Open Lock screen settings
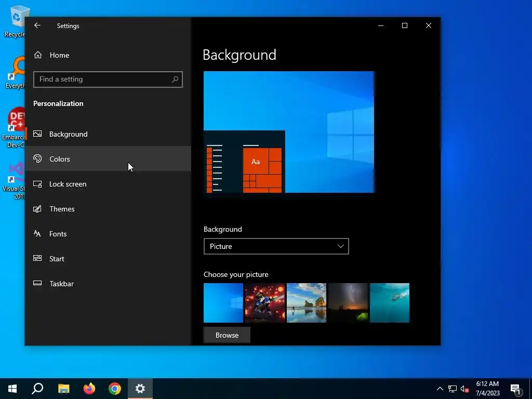 click(108, 184)
